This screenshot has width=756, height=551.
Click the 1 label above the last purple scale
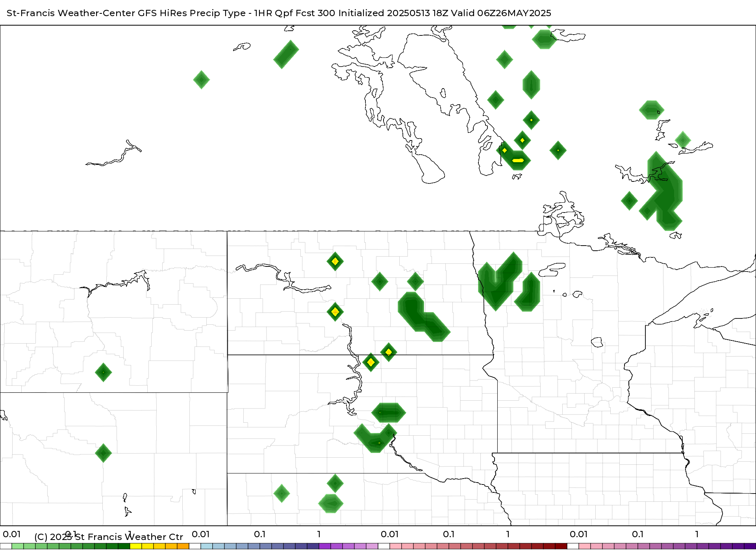tap(697, 534)
